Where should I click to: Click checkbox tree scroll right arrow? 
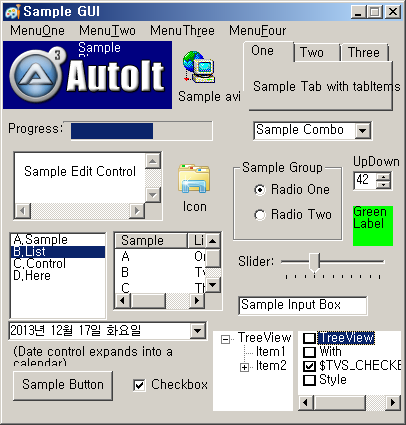coord(393,403)
